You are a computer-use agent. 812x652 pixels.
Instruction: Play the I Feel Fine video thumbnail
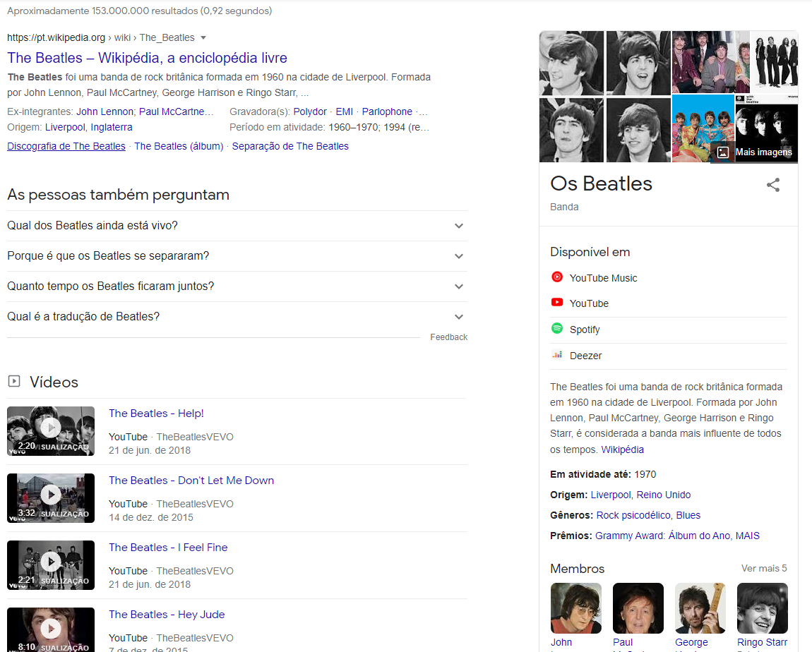coord(51,565)
